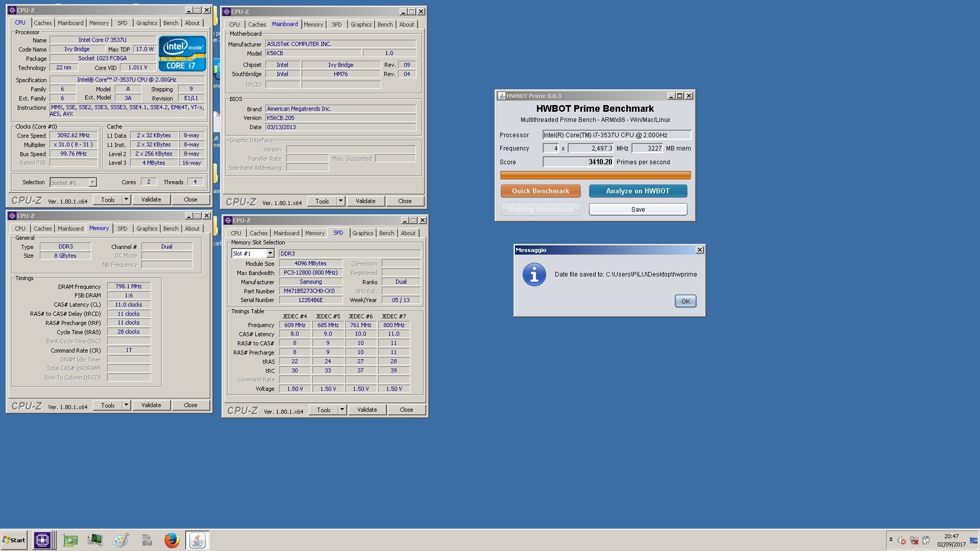The width and height of the screenshot is (980, 551).
Task: Open Firefox from the taskbar
Action: (172, 540)
